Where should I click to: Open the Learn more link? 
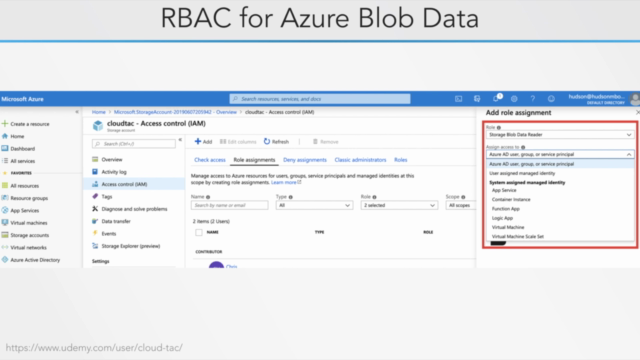click(286, 182)
